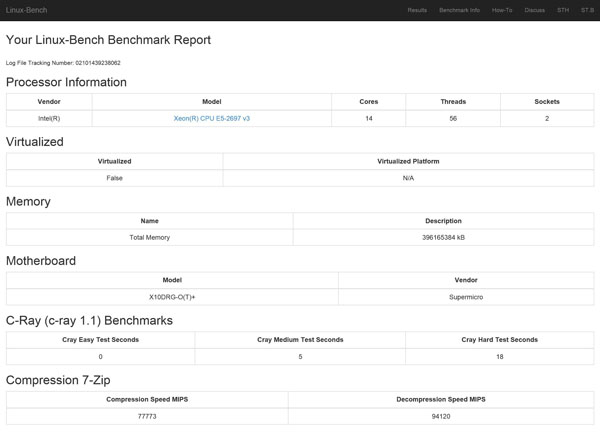
Task: Click the Sockets column header
Action: click(x=547, y=101)
